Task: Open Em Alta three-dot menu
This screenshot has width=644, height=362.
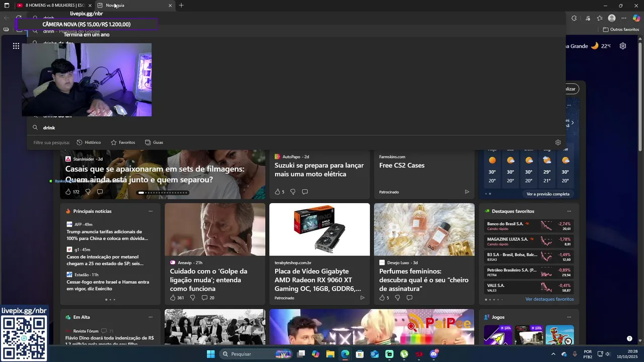Action: (150, 317)
